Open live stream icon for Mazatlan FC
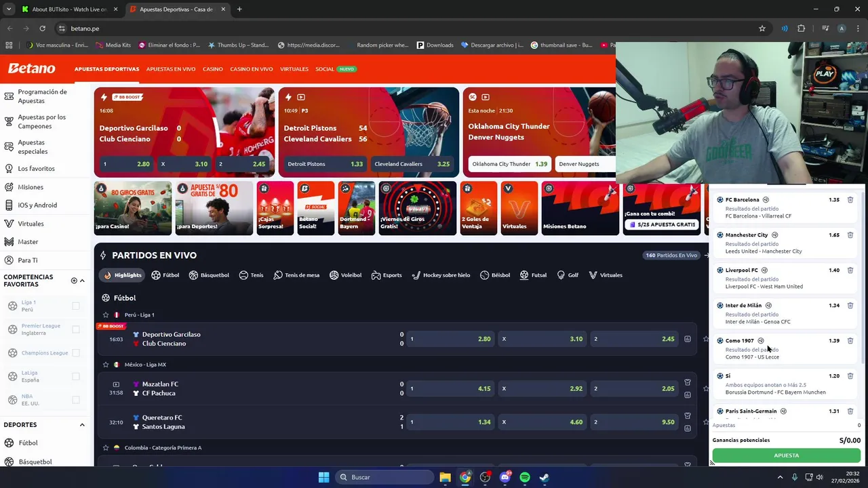868x488 pixels. click(x=116, y=384)
